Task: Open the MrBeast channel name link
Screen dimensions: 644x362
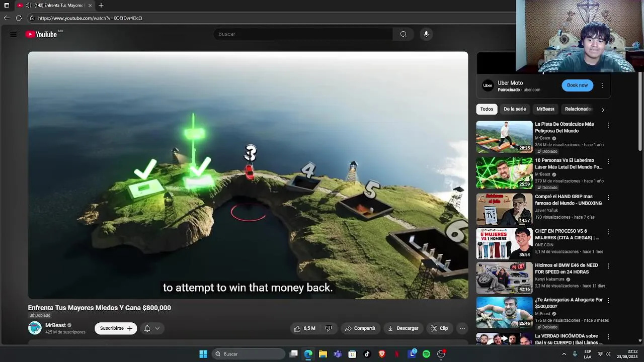Action: click(55, 325)
